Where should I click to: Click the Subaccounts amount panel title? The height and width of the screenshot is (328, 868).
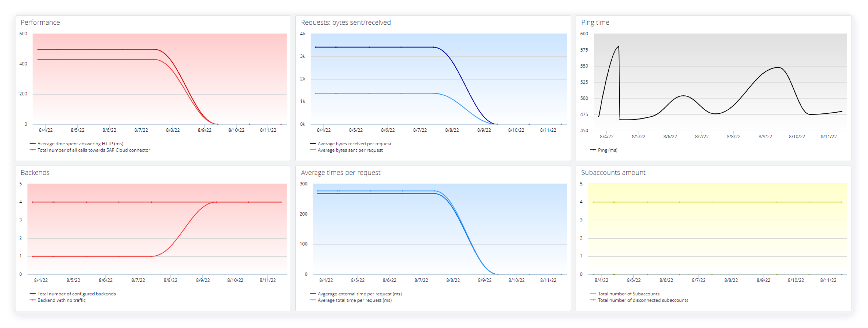tap(613, 172)
